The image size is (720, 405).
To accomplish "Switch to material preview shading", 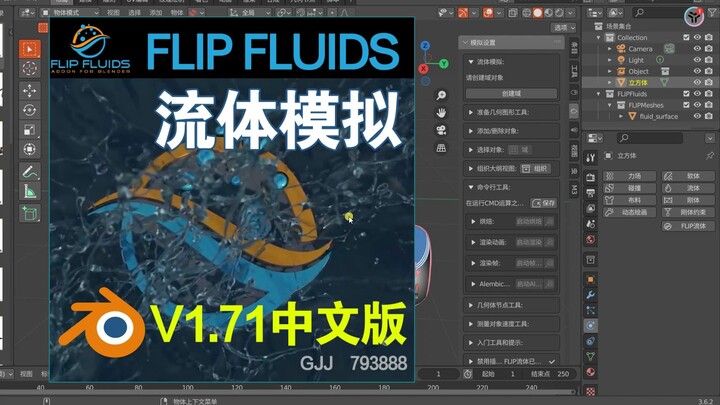I will click(x=548, y=13).
